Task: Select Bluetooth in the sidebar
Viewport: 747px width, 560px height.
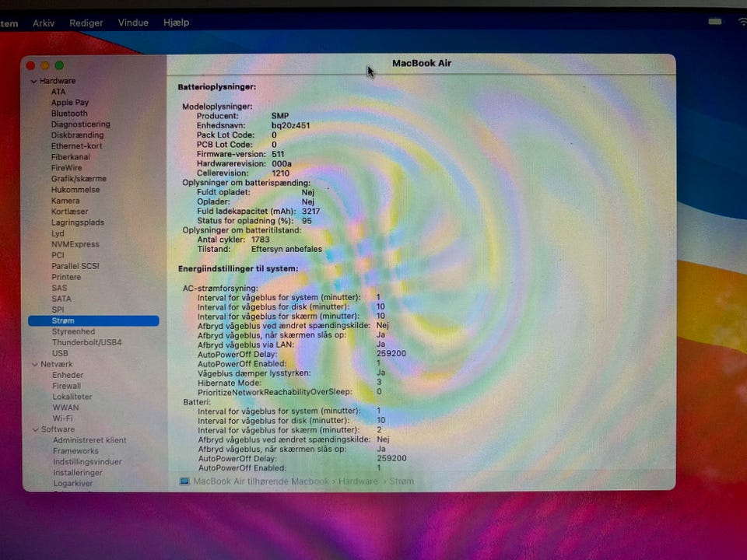Action: (69, 114)
